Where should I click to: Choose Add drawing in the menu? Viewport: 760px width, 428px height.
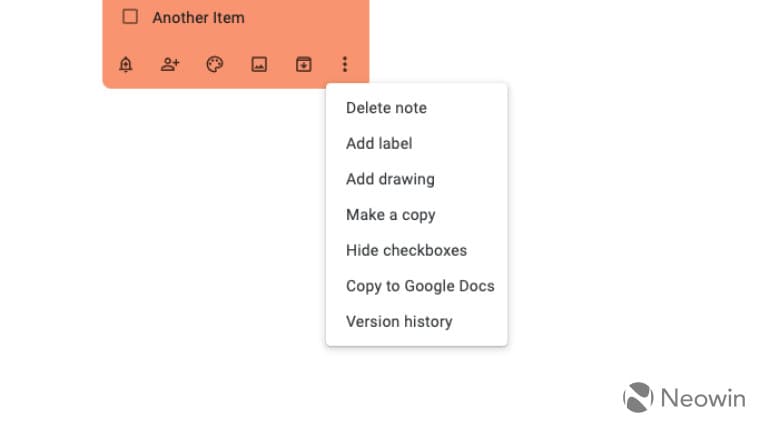[x=417, y=179]
